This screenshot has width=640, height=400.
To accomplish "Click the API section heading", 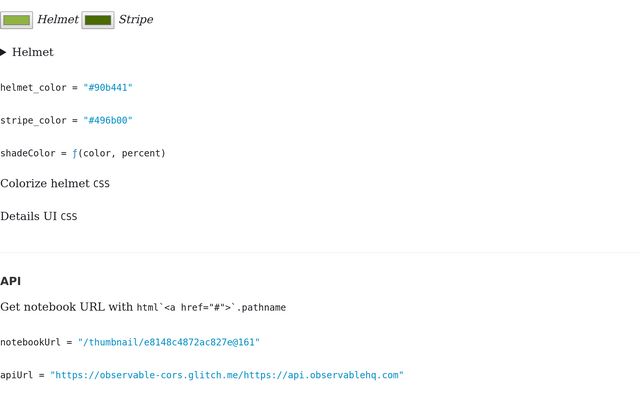I will pos(11,281).
